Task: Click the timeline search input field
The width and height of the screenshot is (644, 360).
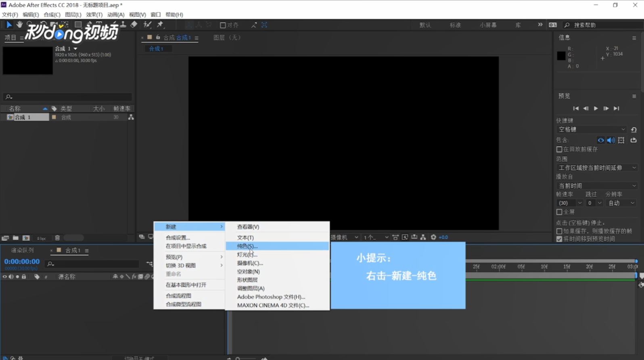Action: click(93, 264)
